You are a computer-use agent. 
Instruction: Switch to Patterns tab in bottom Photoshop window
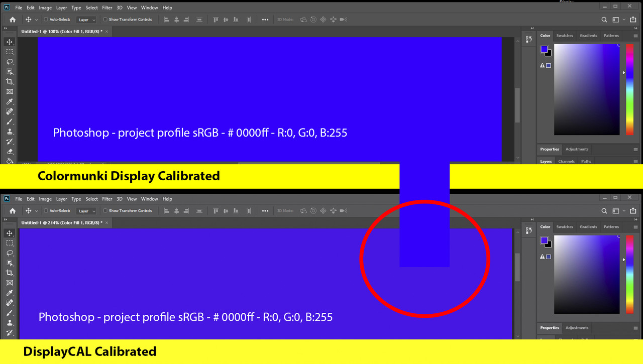[x=611, y=227]
